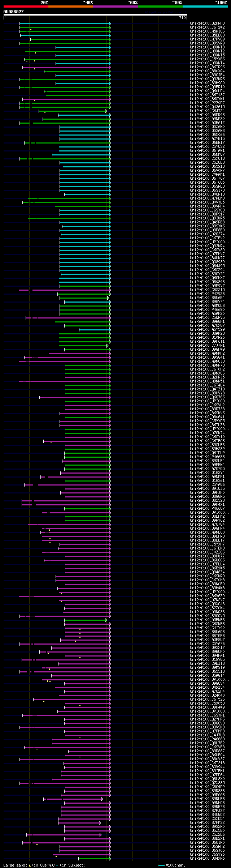Select the UniRef100_C6TFA6 label
This screenshot has width=231, height=868.
[207, 441]
